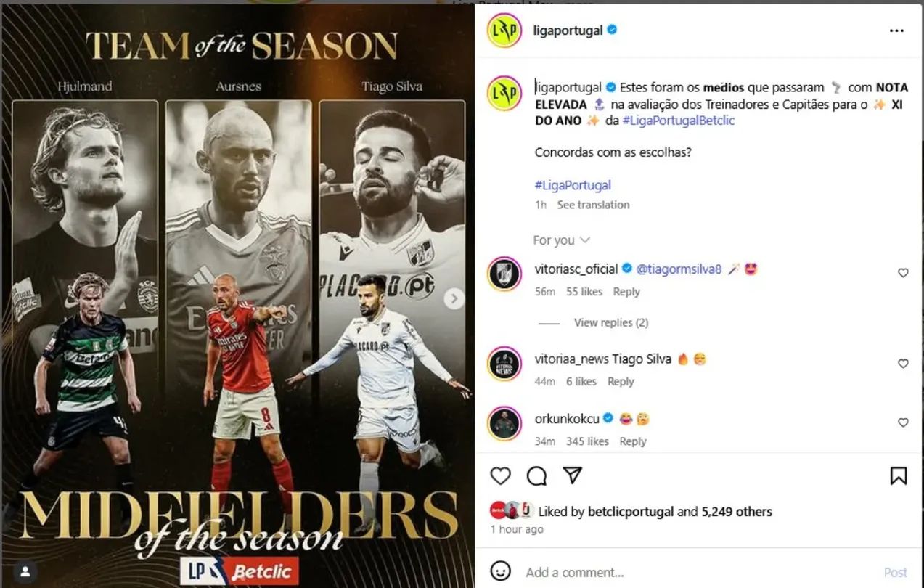Open ligaportugal profile avatar in header

(504, 30)
